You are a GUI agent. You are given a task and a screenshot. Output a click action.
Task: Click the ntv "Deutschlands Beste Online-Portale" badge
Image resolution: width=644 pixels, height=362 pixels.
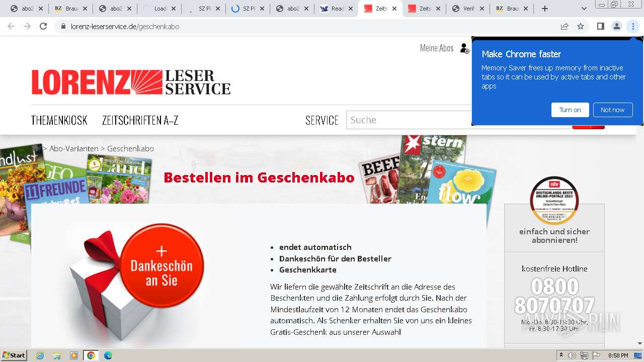[554, 200]
